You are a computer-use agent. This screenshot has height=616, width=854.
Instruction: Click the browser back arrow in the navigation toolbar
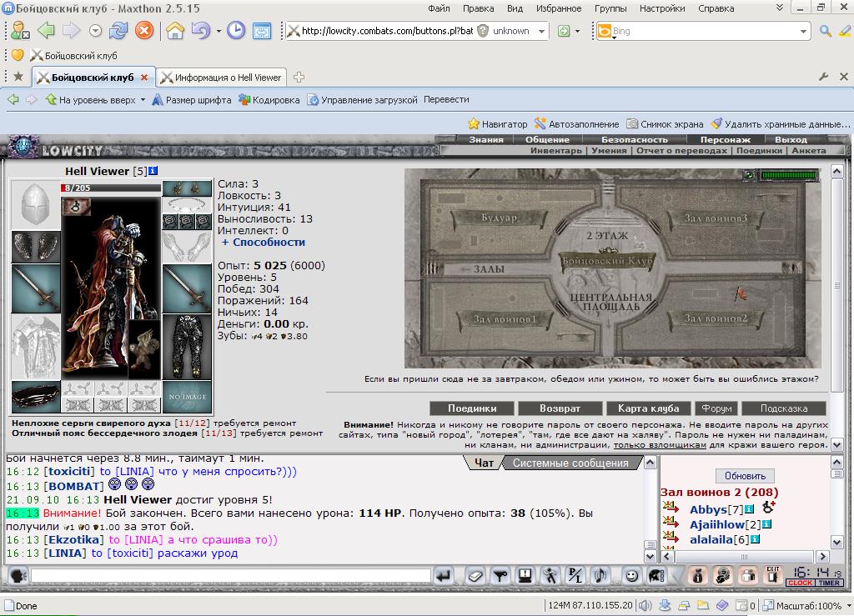(47, 31)
